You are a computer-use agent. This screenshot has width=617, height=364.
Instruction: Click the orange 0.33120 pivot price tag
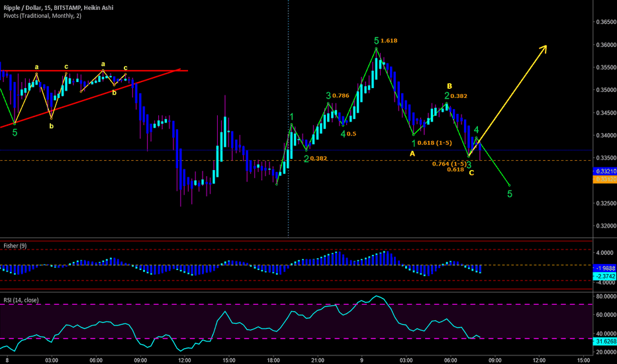point(605,179)
